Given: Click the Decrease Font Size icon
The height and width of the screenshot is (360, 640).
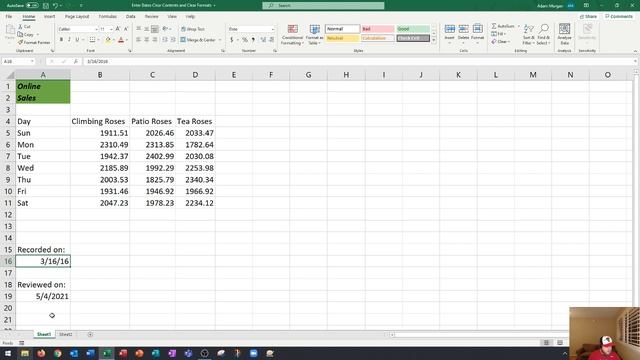Looking at the screenshot, I should click(x=126, y=29).
